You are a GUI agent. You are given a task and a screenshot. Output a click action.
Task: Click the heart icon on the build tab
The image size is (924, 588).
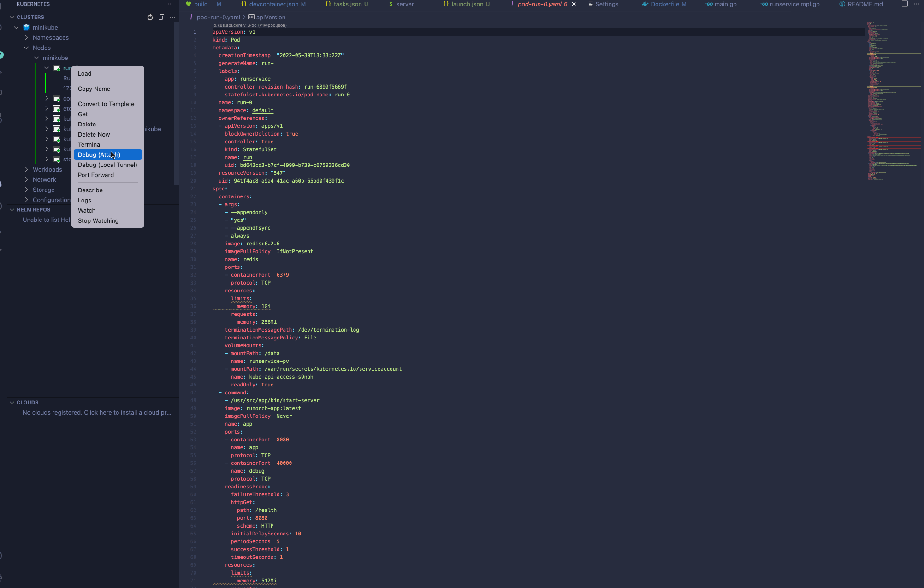pos(190,4)
